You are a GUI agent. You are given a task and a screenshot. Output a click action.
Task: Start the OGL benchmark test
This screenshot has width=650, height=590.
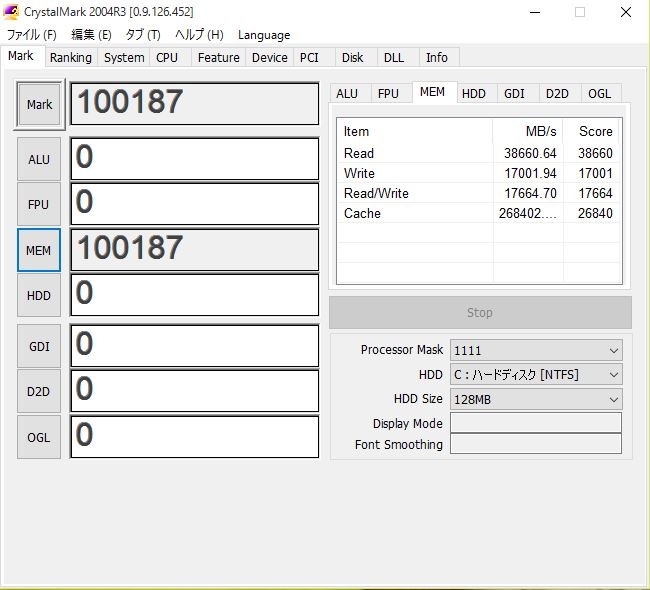point(39,437)
